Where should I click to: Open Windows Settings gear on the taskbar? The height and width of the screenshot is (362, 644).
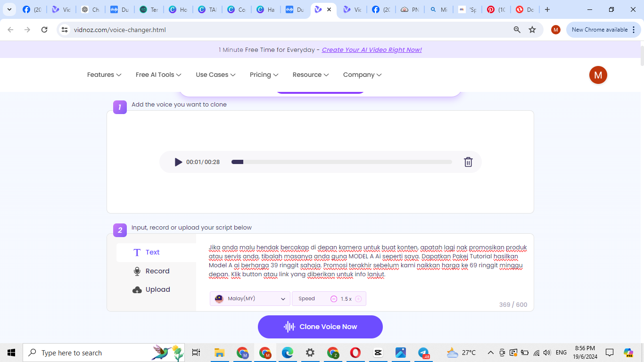[310, 353]
